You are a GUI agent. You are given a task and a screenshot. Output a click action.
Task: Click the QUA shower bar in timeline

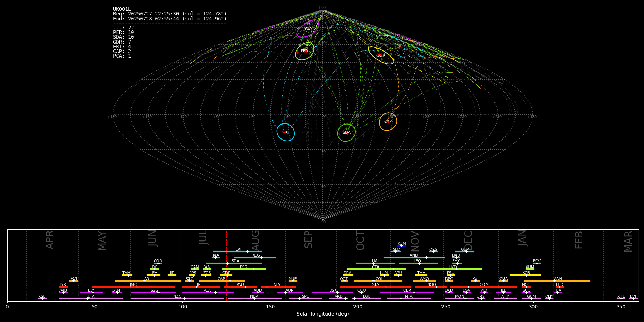pos(503,281)
